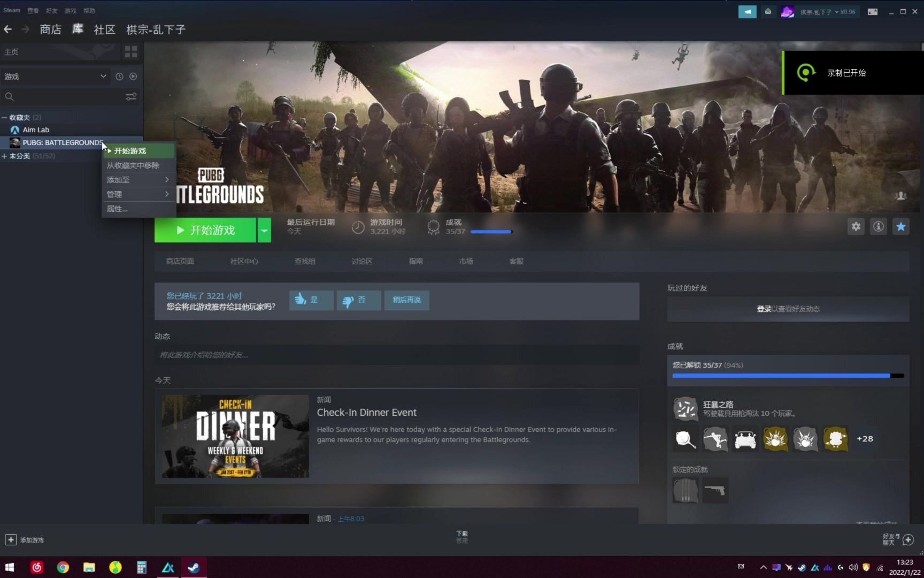Click 是 to recommend the game
Screen dimensions: 924x578
(x=311, y=300)
